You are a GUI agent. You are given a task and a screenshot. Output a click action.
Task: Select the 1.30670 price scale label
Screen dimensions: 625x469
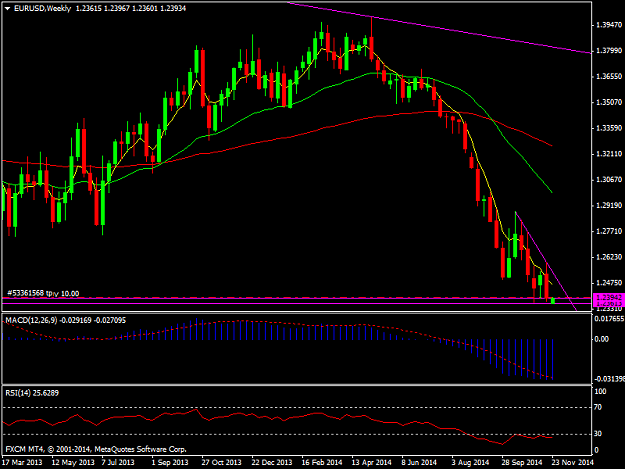(x=608, y=180)
